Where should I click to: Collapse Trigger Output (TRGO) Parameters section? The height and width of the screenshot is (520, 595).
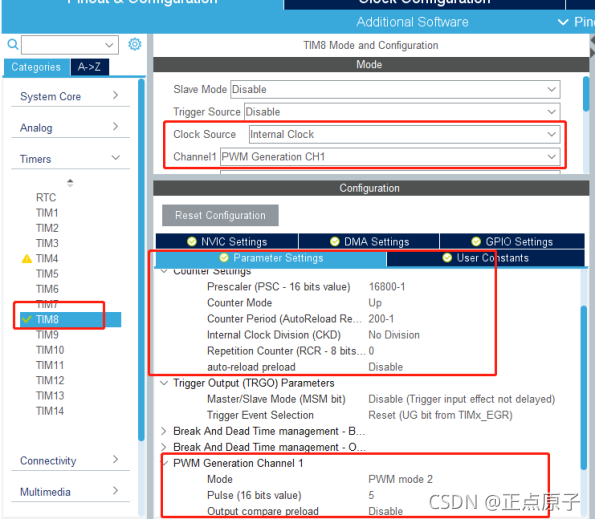[164, 383]
